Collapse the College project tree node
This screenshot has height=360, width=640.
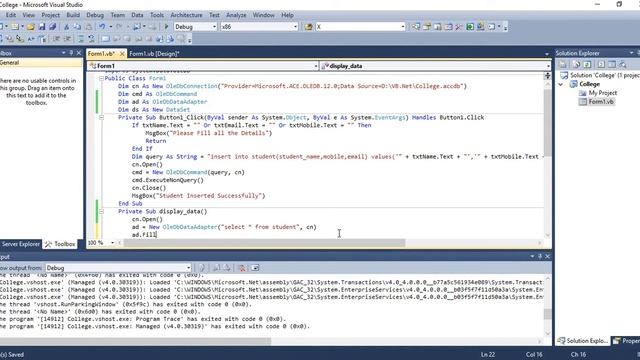pyautogui.click(x=561, y=84)
